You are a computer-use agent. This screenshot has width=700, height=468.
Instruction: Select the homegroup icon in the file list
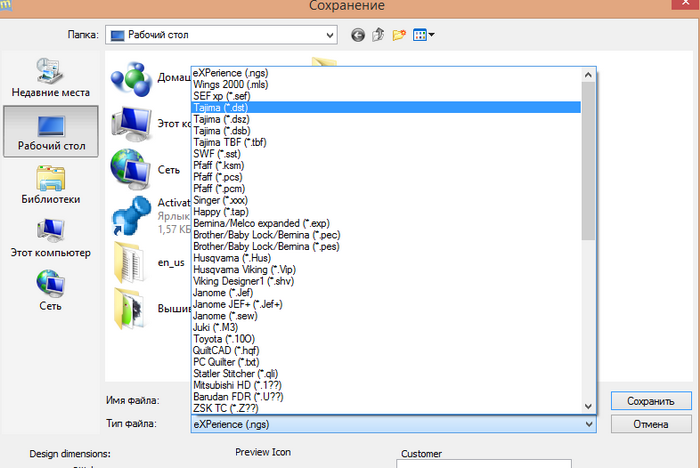click(x=131, y=79)
